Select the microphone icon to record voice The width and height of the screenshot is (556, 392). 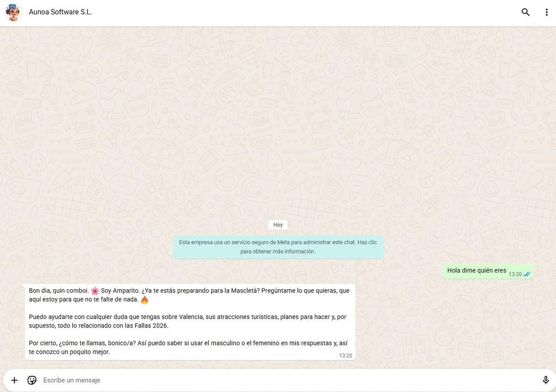(545, 380)
